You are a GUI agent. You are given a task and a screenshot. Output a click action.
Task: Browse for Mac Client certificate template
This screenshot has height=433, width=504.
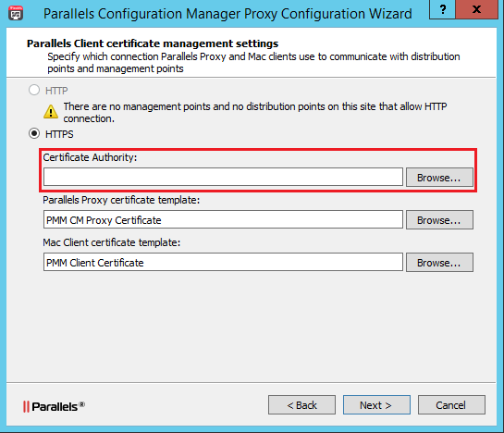click(439, 263)
